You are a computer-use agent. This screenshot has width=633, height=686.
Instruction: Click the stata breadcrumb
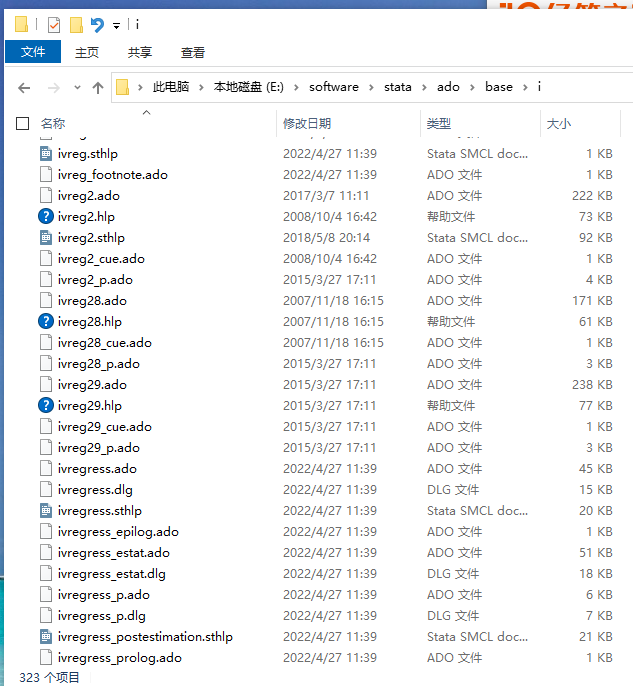click(398, 87)
